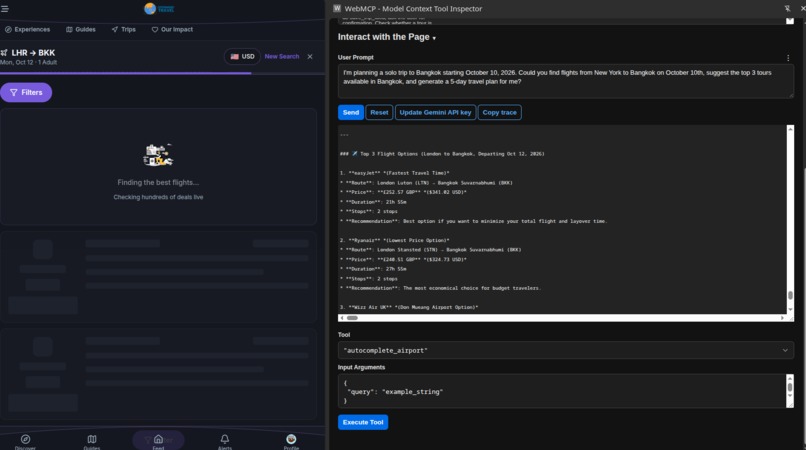Open the hamburger menu icon
Viewport: 806px width, 450px height.
click(x=5, y=9)
